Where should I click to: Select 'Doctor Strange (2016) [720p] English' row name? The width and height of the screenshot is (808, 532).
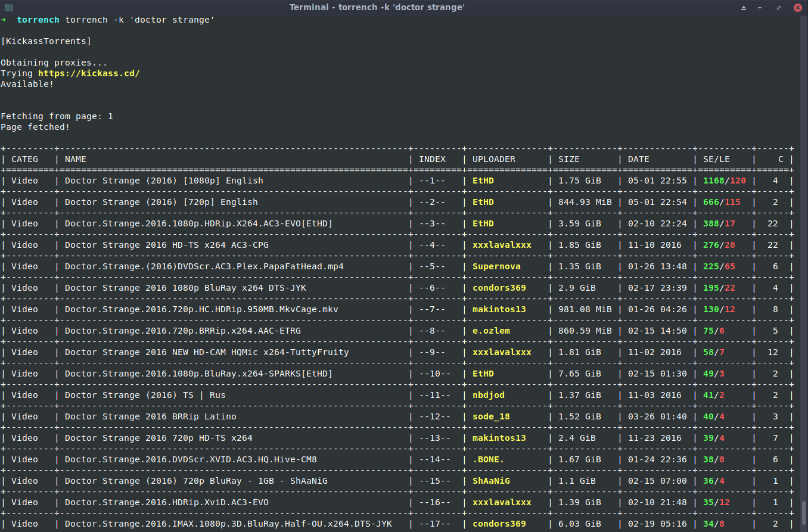coord(161,202)
